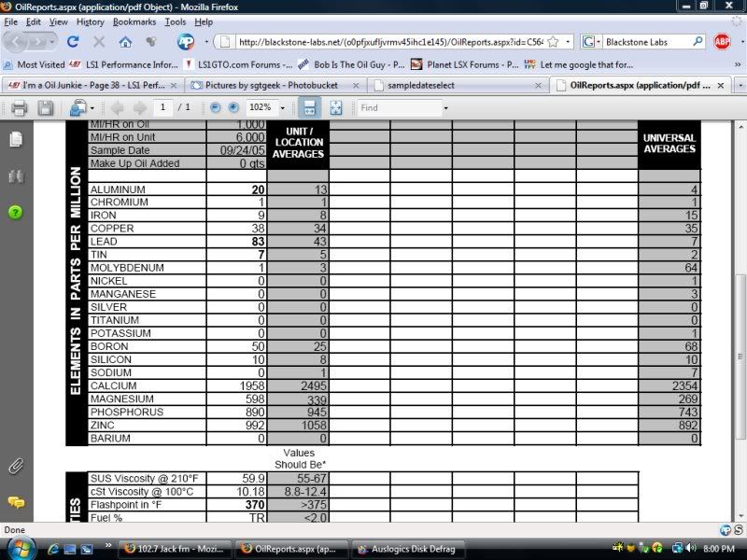Switch to 102.7 Jack fm taskbar window
The image size is (747, 560).
point(174,549)
